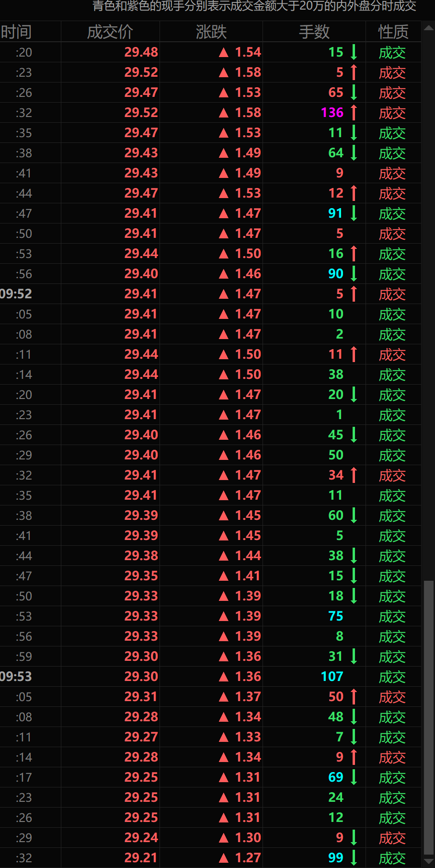The width and height of the screenshot is (435, 868).
Task: Click the 09:52 time label
Action: coord(16,294)
